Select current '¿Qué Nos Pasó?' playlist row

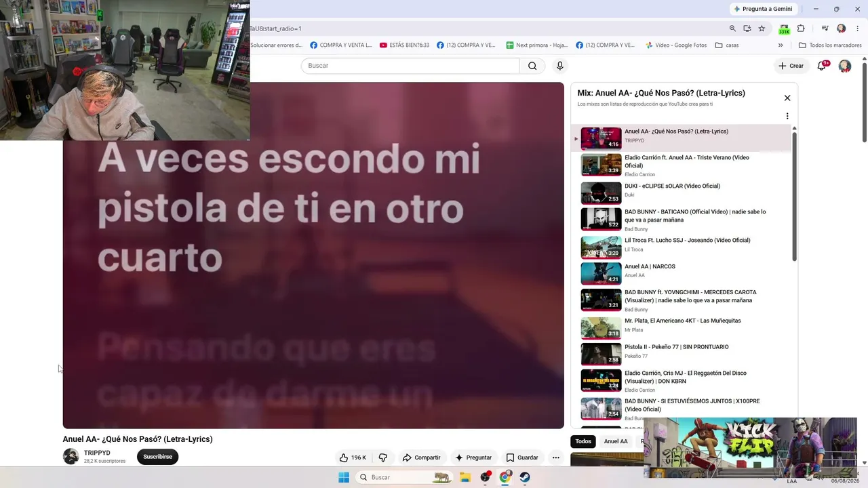pos(682,138)
